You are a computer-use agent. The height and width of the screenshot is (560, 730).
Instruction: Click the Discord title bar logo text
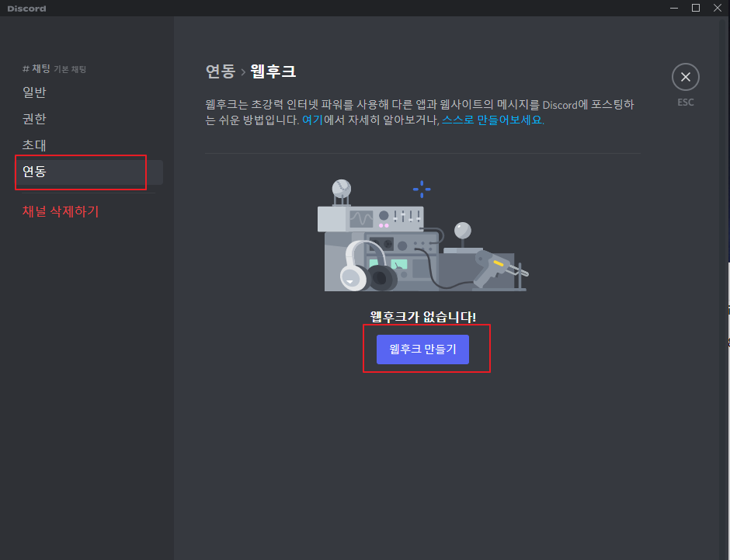point(26,9)
